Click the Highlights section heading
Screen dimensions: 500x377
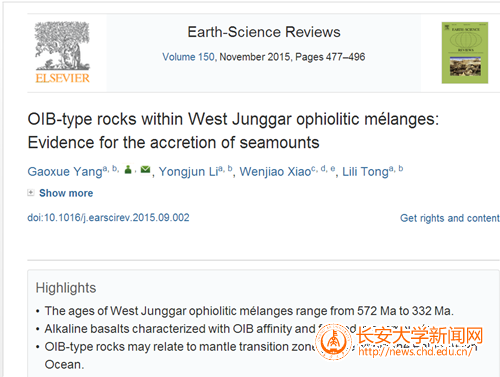[66, 288]
